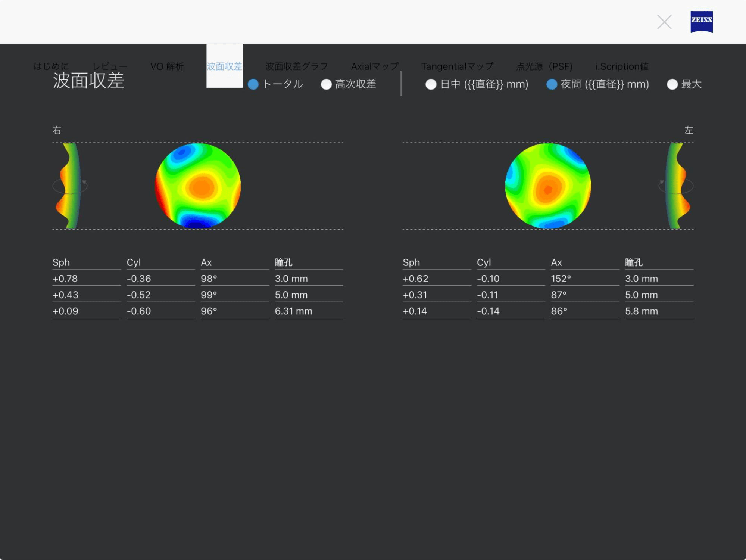Open the Tangentialマップ tab
746x560 pixels.
[457, 66]
